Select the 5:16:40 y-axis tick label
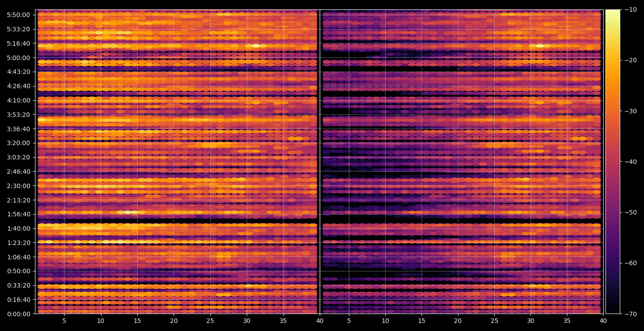This screenshot has width=644, height=331. coord(18,43)
